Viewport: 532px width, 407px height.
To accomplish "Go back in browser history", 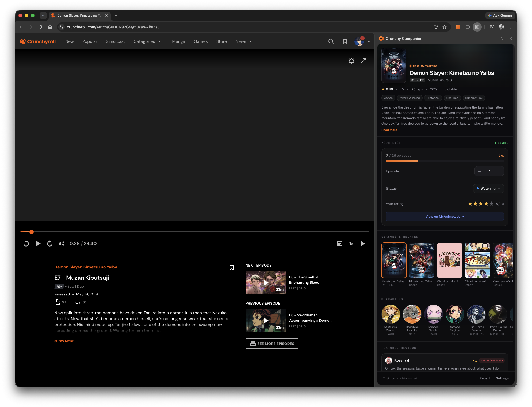I will [21, 27].
